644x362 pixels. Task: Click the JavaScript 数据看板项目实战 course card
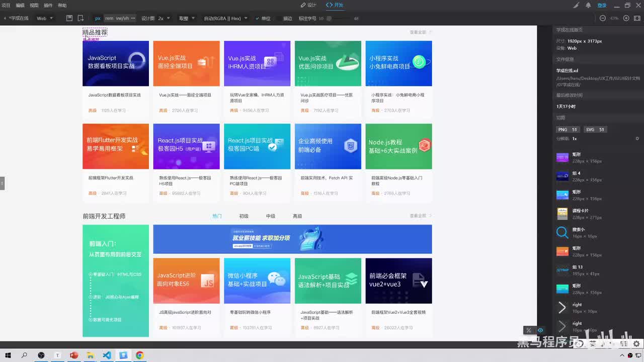click(116, 79)
